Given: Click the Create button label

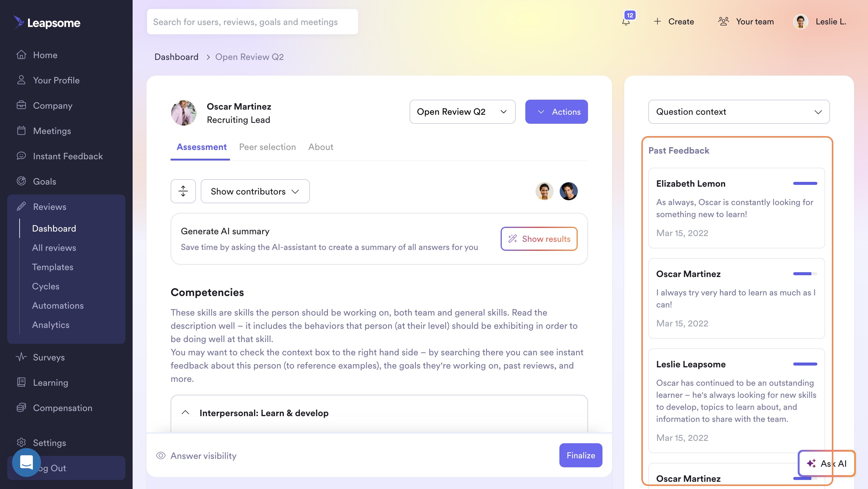Looking at the screenshot, I should click(x=681, y=22).
